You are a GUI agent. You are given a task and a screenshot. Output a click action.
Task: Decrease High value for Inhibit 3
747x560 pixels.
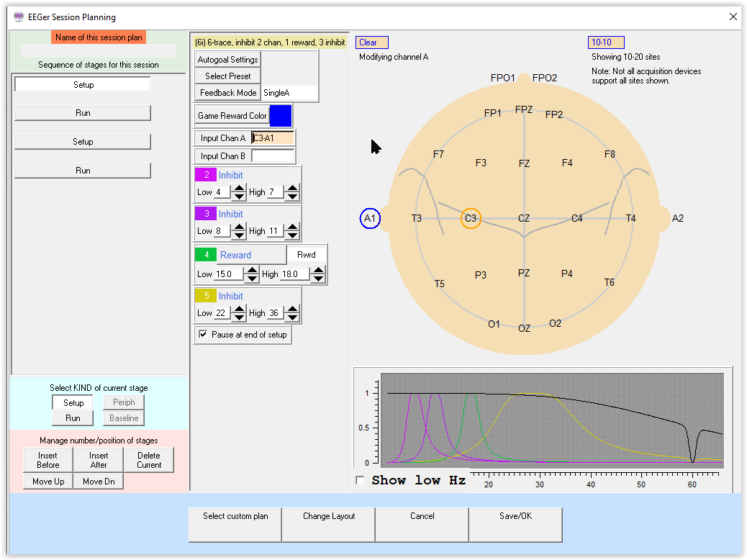[292, 235]
